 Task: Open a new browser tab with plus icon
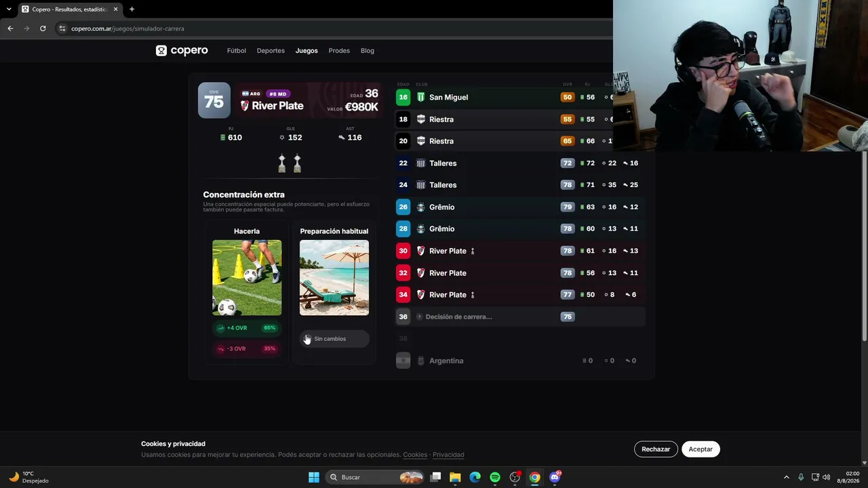[x=132, y=9]
